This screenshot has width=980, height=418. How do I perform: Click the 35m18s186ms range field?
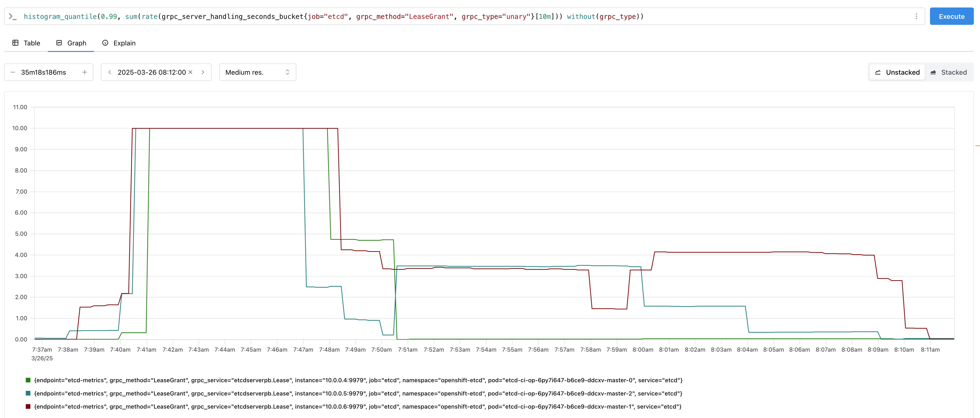pos(43,72)
